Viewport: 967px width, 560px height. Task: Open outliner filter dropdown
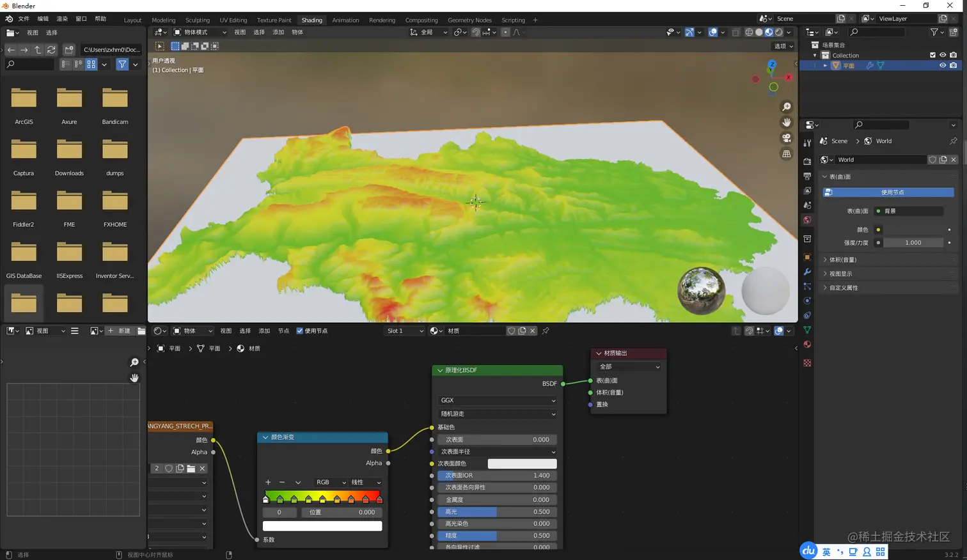pyautogui.click(x=938, y=32)
